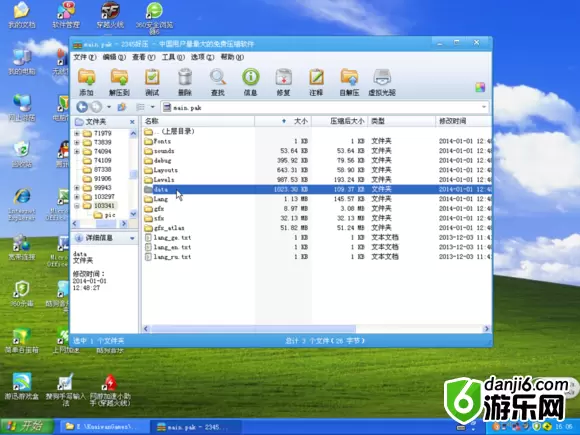This screenshot has height=435, width=580.
Task: Click the 添加 (Add) toolbar icon
Action: click(86, 82)
